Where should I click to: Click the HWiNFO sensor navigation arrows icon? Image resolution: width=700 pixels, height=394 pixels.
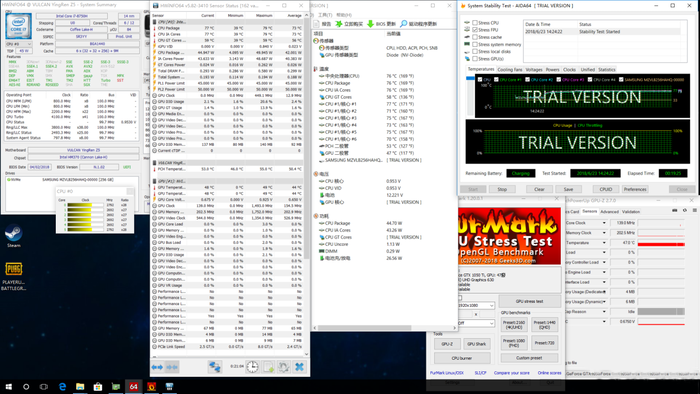[x=157, y=367]
